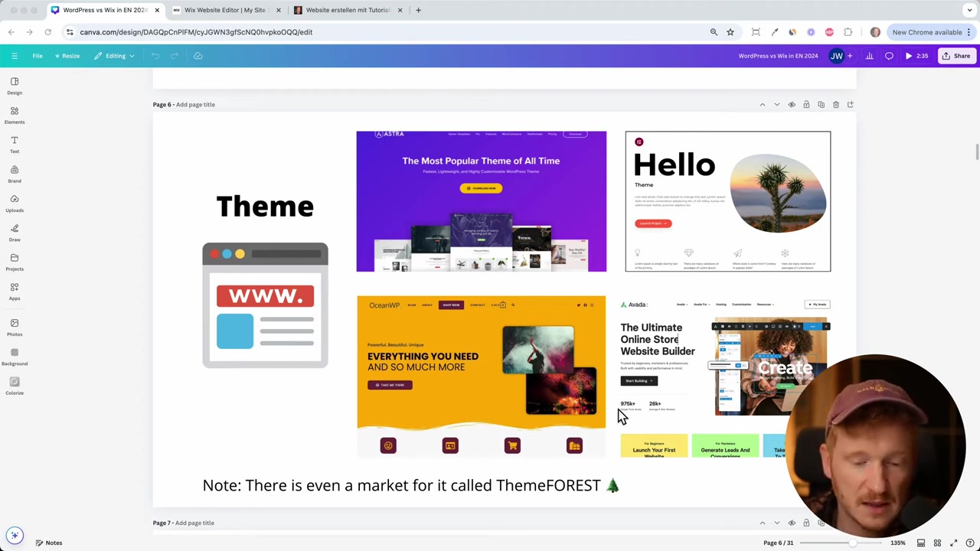
Task: Start presentation with play 2:35 button
Action: coord(916,56)
